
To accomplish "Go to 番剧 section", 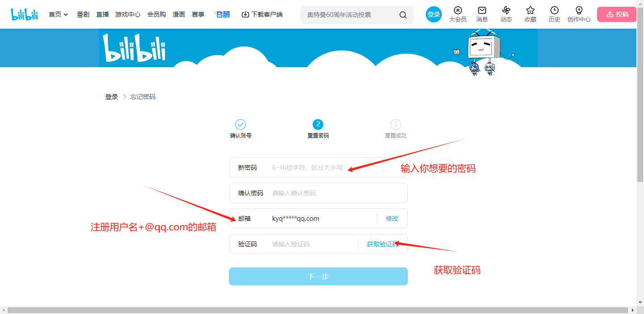I will (x=83, y=14).
